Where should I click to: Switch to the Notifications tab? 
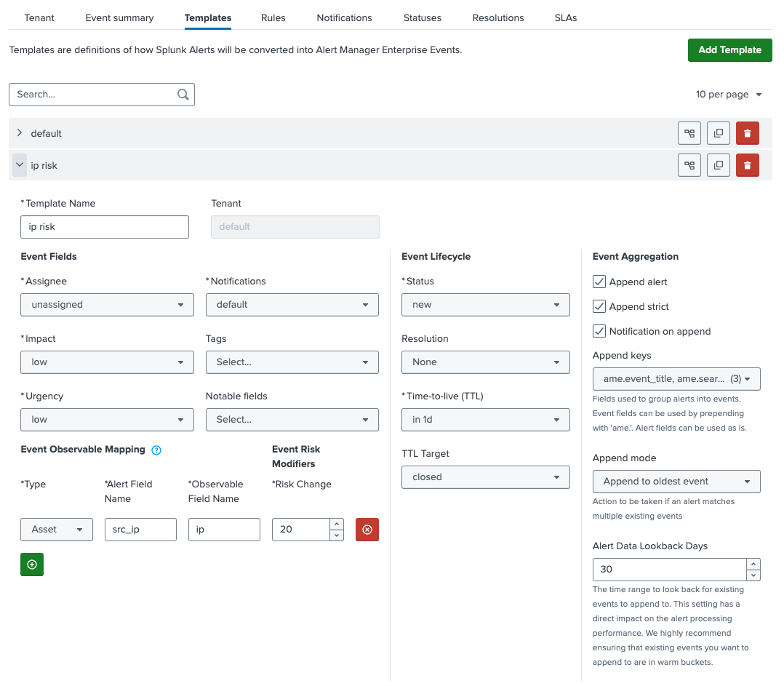tap(344, 17)
